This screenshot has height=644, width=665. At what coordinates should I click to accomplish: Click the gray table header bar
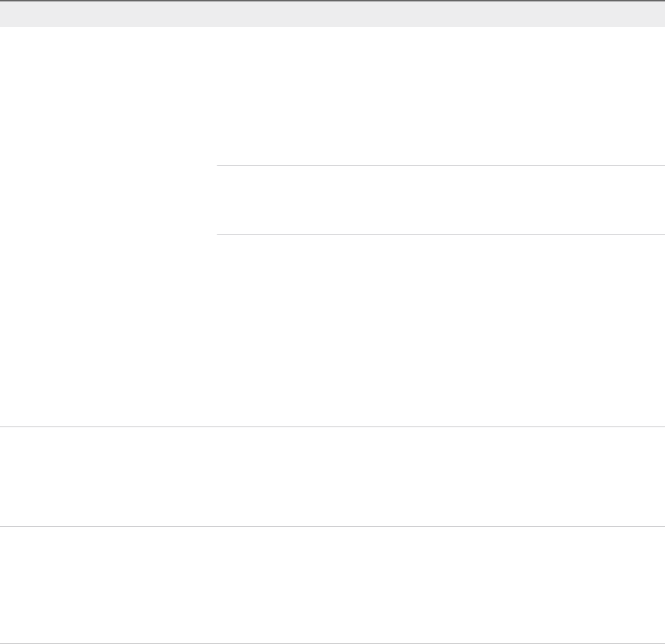pos(332,14)
